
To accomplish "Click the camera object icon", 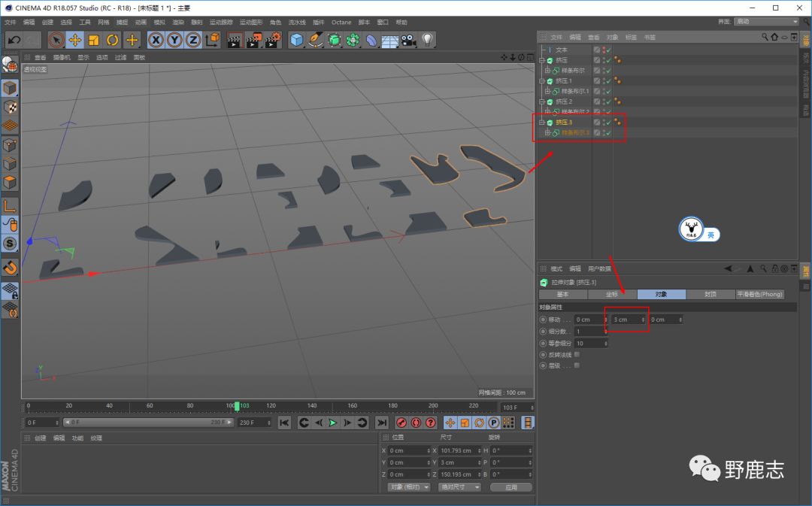I will pos(408,40).
